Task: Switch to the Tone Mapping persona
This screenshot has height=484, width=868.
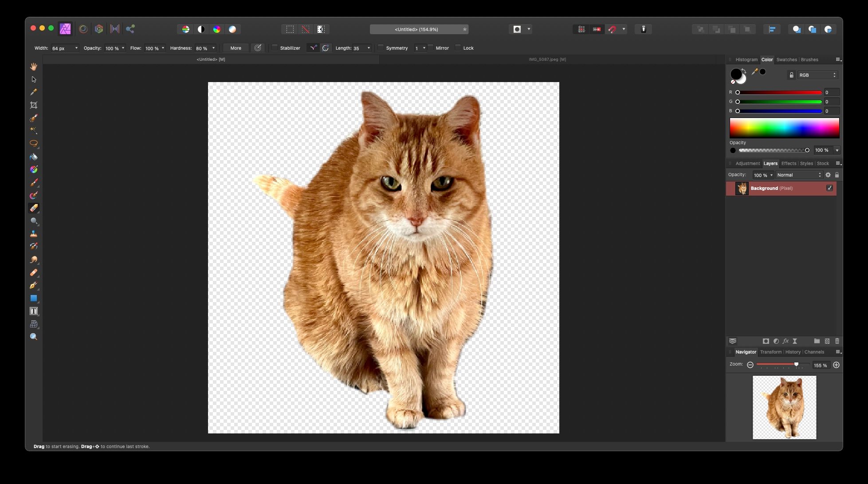Action: [x=114, y=29]
